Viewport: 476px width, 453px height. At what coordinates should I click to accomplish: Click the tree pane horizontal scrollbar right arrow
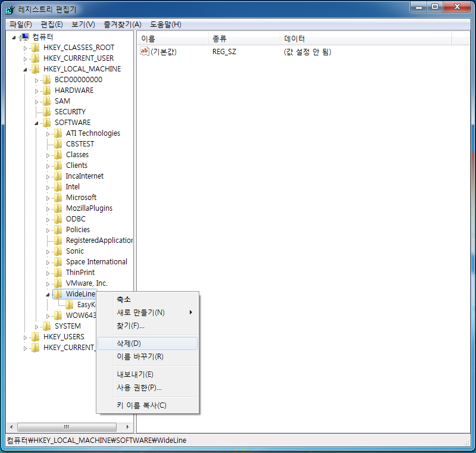127,427
